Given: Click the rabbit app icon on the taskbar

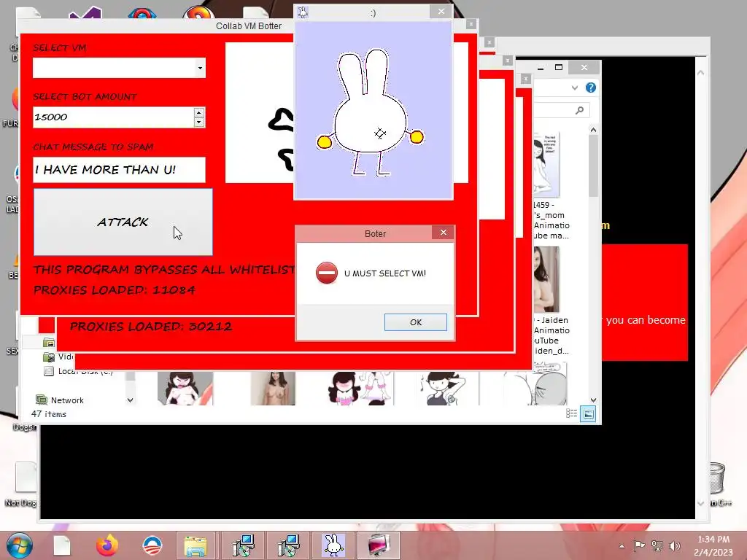Looking at the screenshot, I should coord(333,545).
